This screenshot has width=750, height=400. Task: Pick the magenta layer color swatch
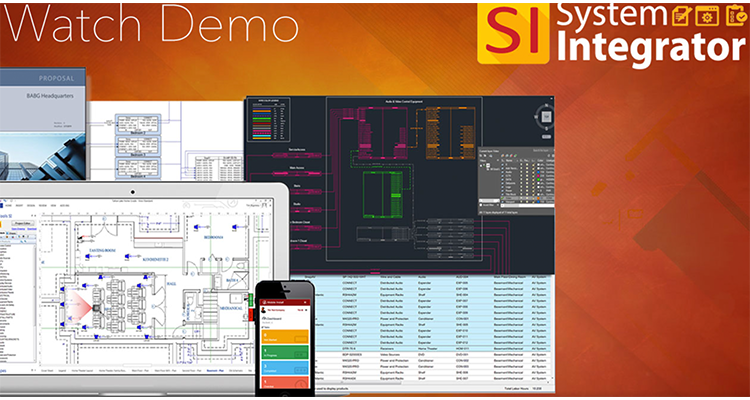point(538,176)
